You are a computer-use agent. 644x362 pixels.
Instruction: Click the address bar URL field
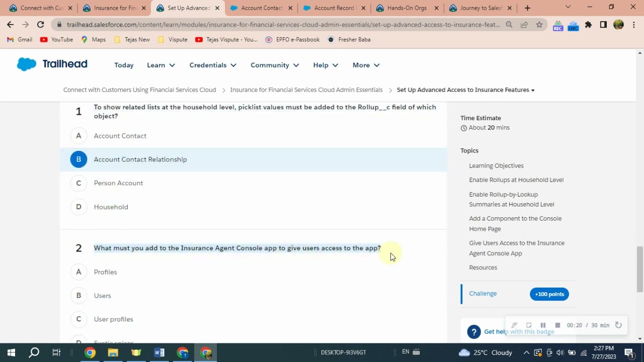coord(283,25)
